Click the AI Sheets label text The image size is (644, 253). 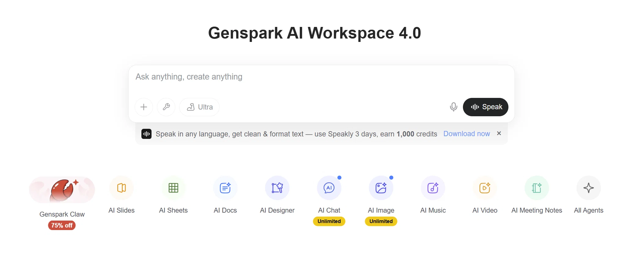click(173, 210)
